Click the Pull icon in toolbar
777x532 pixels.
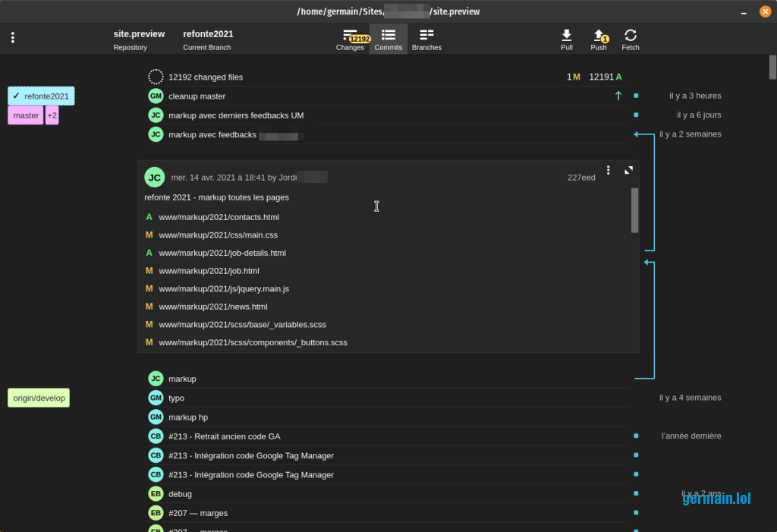pos(566,36)
